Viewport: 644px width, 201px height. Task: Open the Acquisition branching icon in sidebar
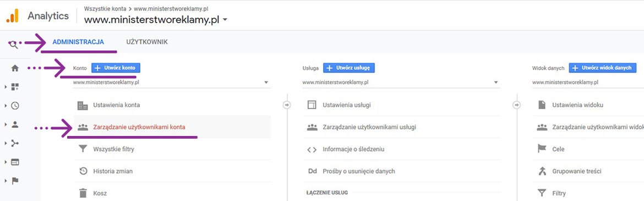[15, 143]
